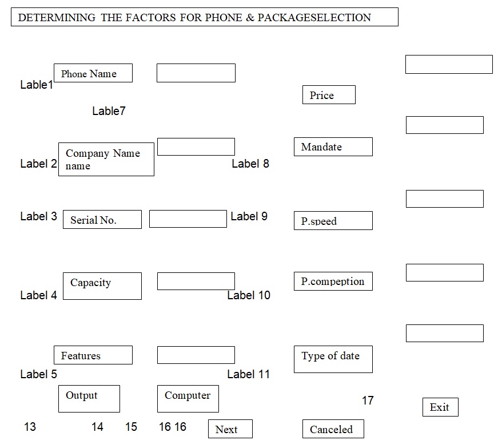Select the Company Name box
Screen dimensions: 498x448
point(106,159)
